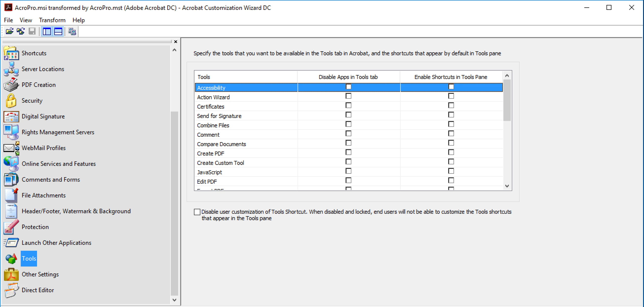Select the Direct Editor label
This screenshot has width=644, height=307.
click(38, 290)
